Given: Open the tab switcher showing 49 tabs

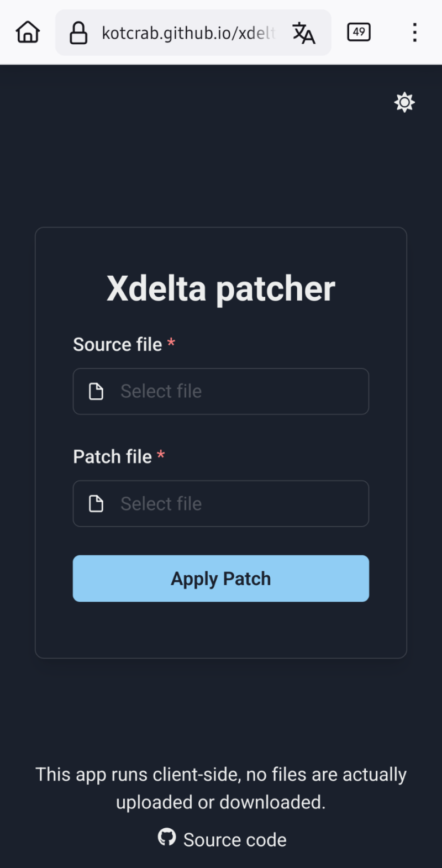Looking at the screenshot, I should pos(358,32).
